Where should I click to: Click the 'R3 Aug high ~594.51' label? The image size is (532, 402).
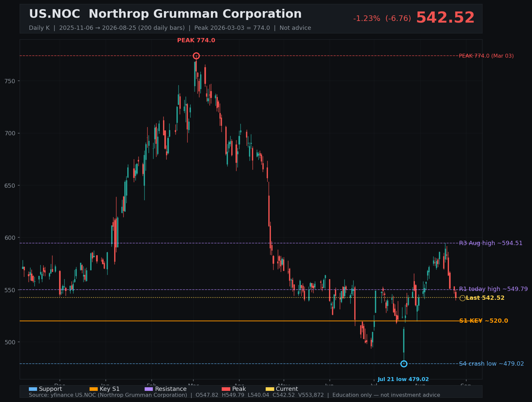pos(491,243)
